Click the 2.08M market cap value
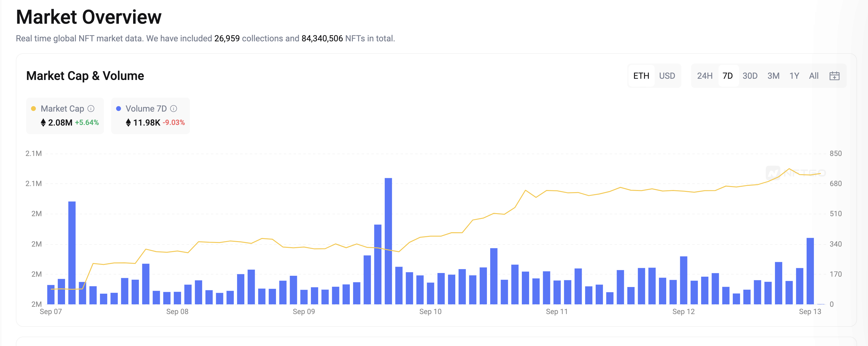 pyautogui.click(x=60, y=123)
